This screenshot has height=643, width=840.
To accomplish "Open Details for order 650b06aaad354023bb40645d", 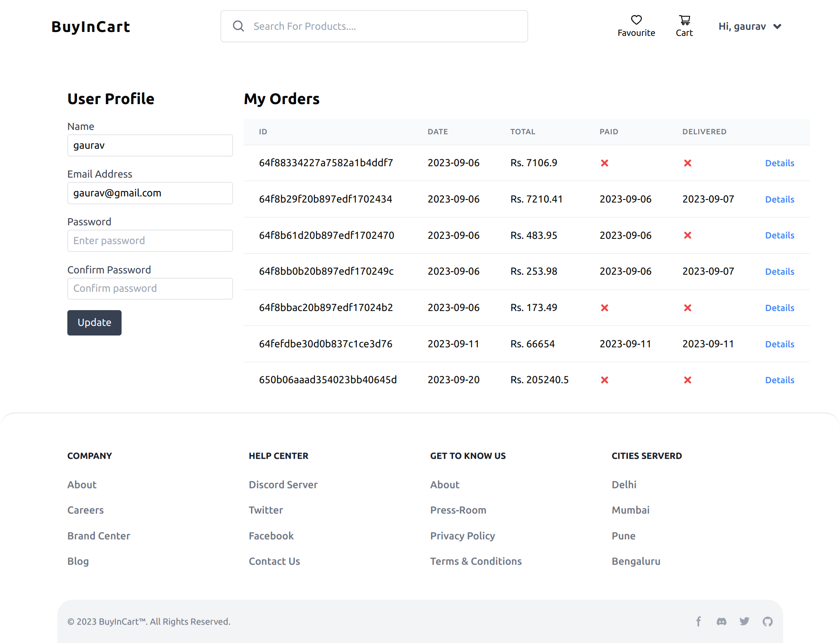I will [x=779, y=380].
